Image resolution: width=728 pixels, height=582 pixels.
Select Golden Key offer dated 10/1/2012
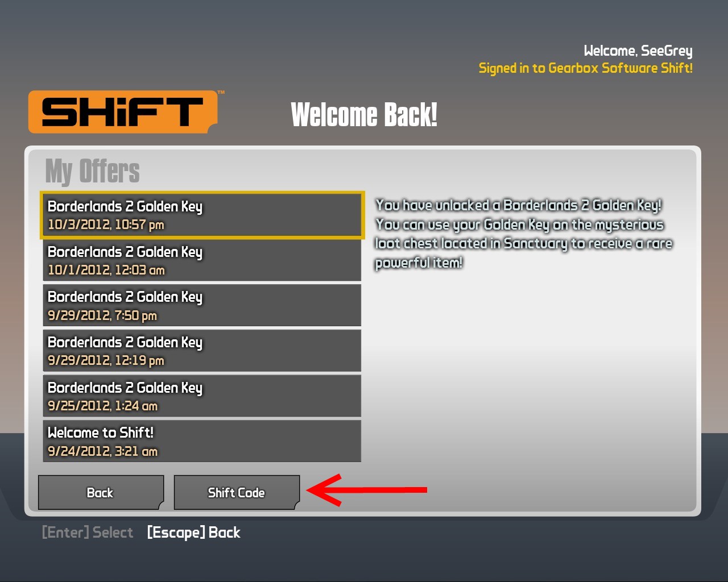pos(202,260)
